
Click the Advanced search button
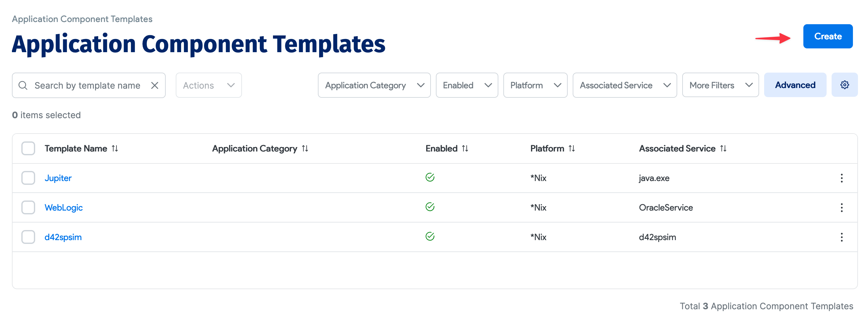click(795, 85)
